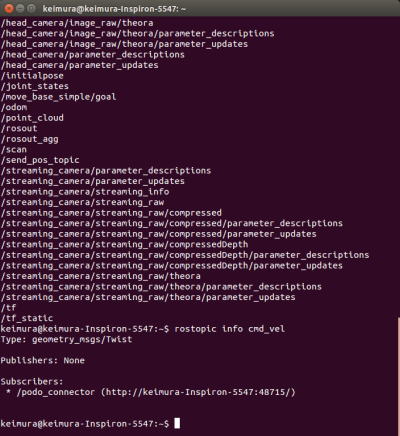Click the /point_cloud topic line
Viewport: 400px width, 436px height.
32,118
